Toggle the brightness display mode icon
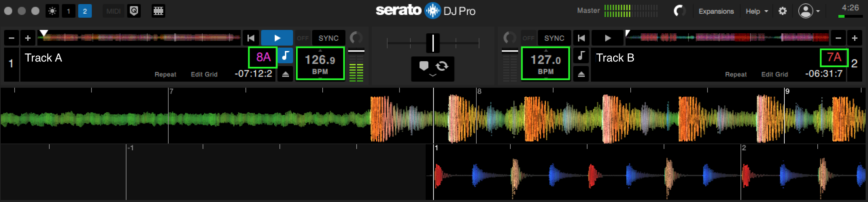 point(52,11)
